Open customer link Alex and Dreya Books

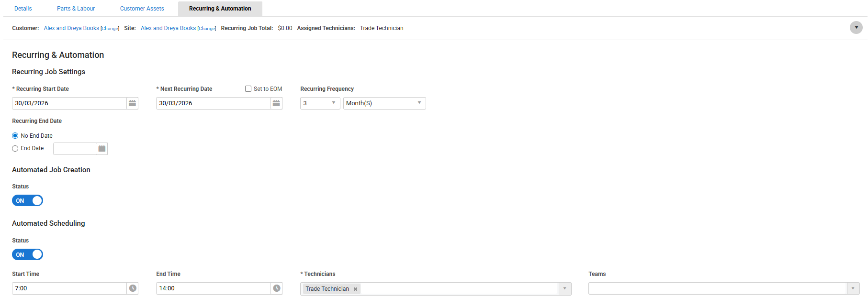click(71, 28)
